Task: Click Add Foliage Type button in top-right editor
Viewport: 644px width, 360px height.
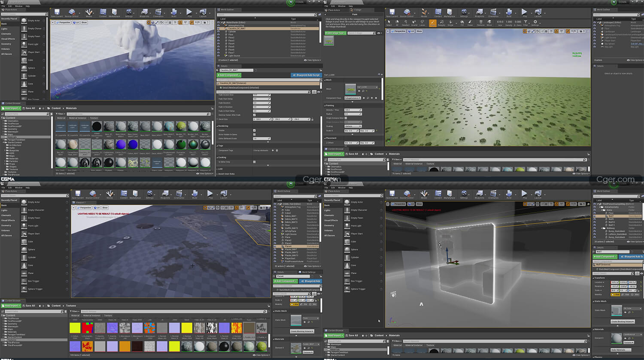Action: [335, 33]
